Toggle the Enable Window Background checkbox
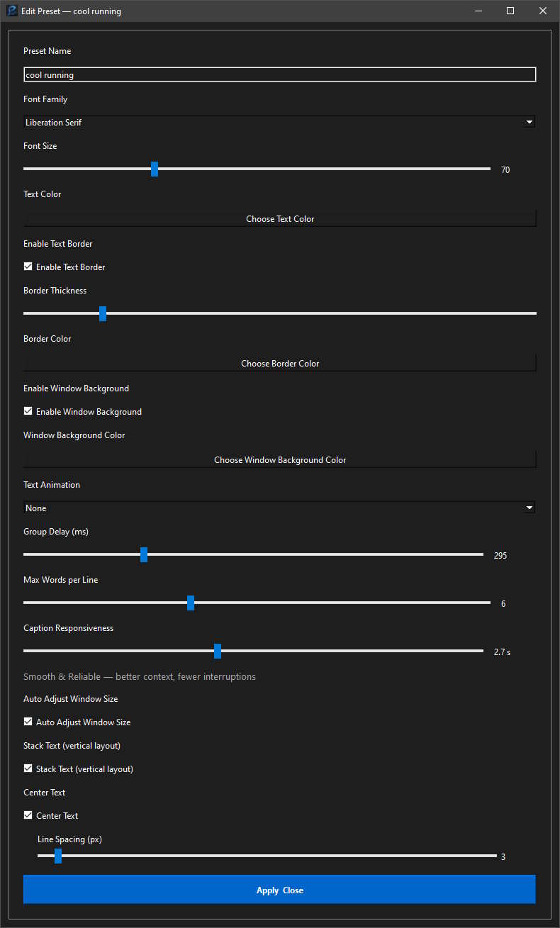This screenshot has width=560, height=928. 28,411
